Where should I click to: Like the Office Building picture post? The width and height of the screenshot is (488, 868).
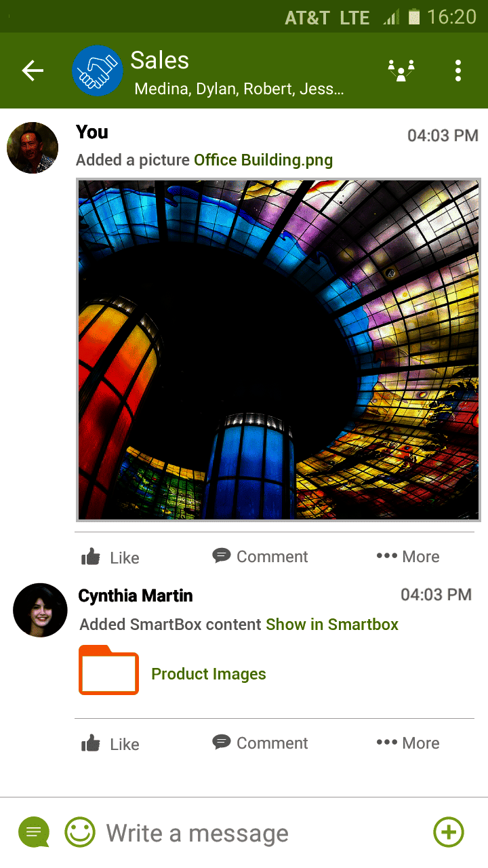(110, 557)
